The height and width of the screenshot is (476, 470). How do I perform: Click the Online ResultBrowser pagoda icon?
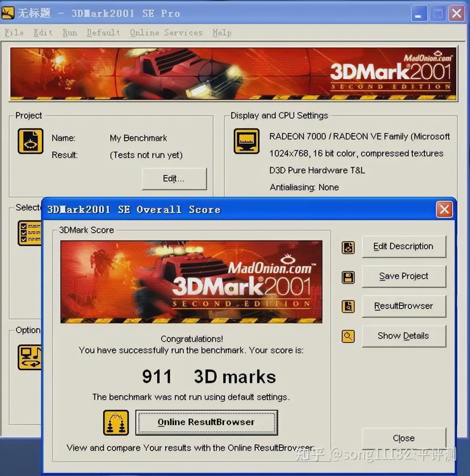tap(116, 422)
